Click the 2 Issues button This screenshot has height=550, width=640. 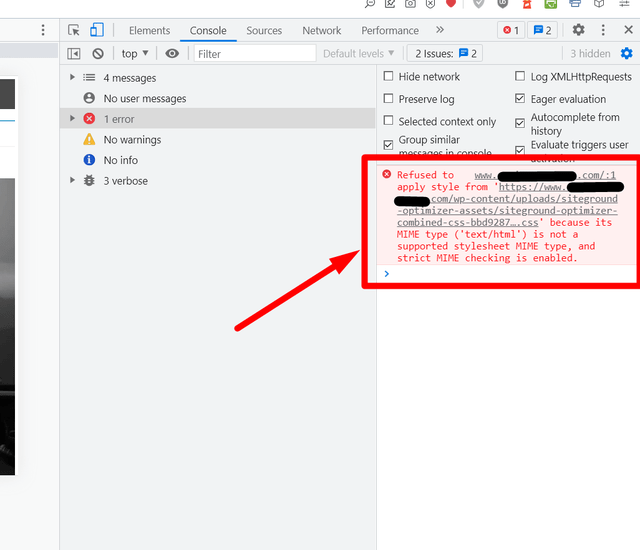pyautogui.click(x=445, y=53)
